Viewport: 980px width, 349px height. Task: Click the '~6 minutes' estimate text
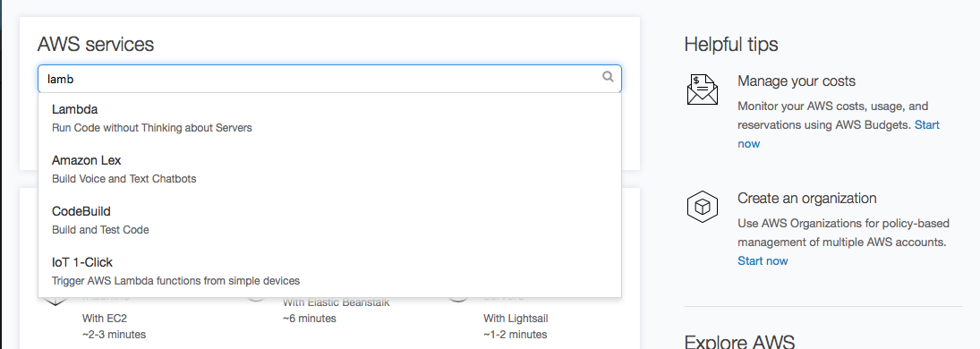(x=309, y=319)
